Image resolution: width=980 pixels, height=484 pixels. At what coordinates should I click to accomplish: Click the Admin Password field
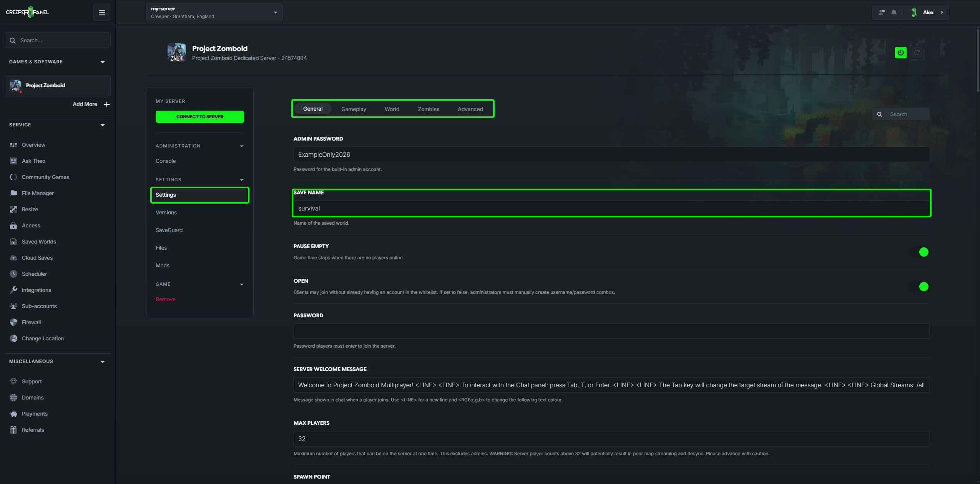611,154
